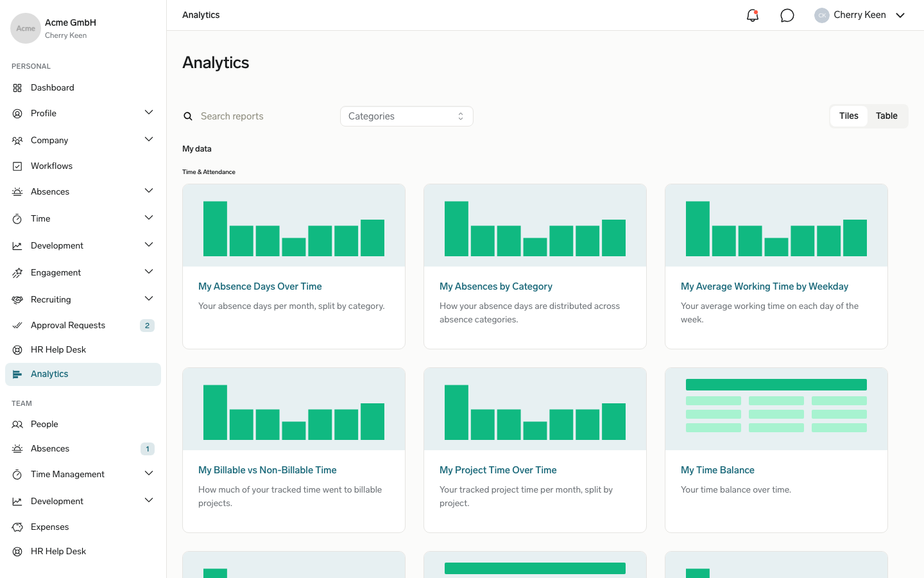Screen dimensions: 924x578
Task: Open Dashboard in sidebar
Action: pyautogui.click(x=83, y=88)
